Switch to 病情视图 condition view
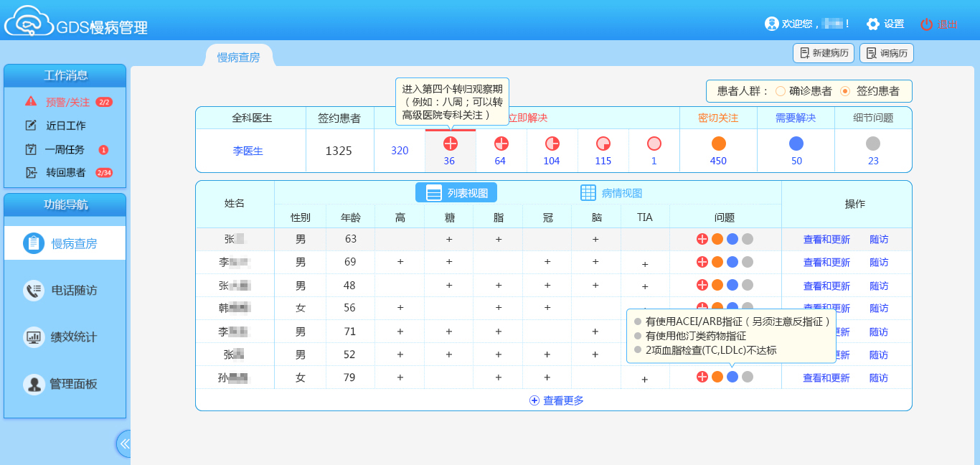Screen dimensions: 980x465 pyautogui.click(x=611, y=192)
